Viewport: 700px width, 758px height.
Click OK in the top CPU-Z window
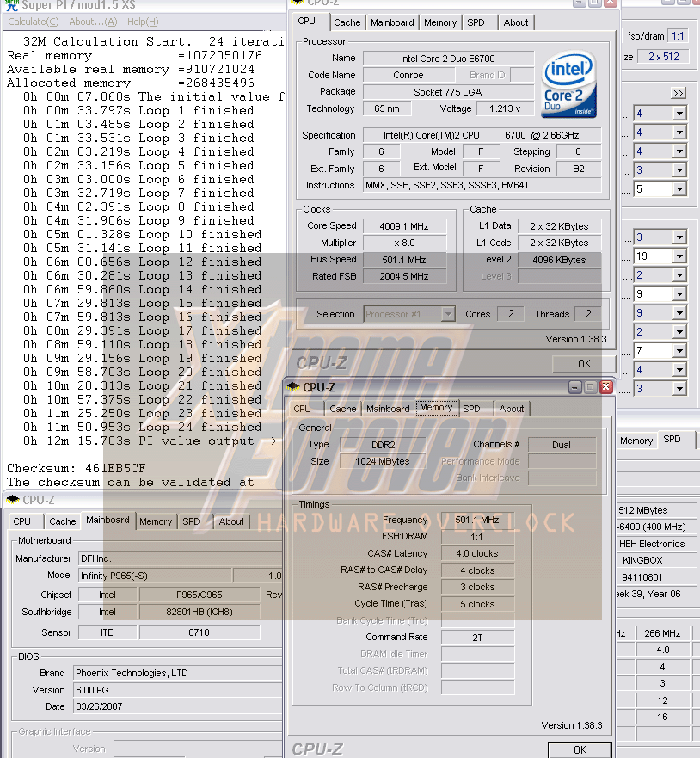[584, 364]
